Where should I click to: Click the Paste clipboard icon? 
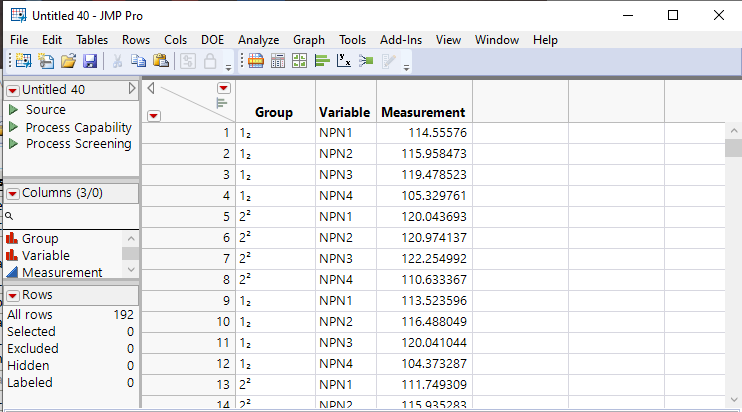click(x=161, y=61)
